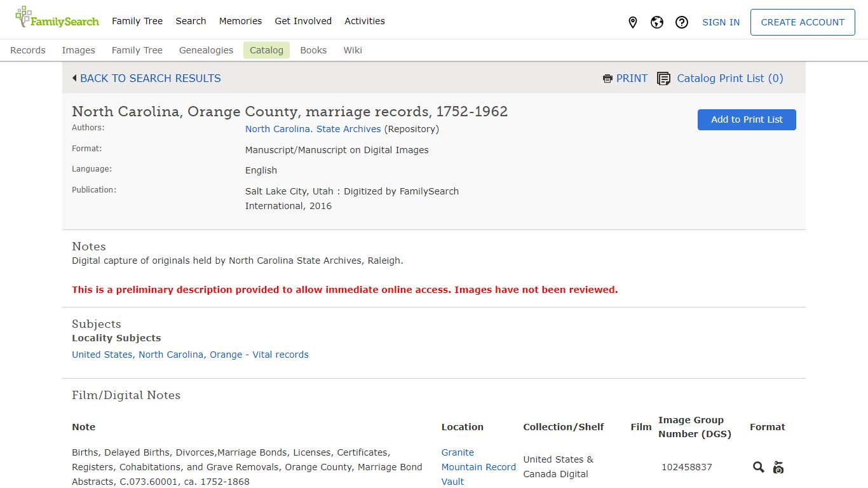
Task: Switch to the Family Tree sub-tab
Action: (x=137, y=50)
